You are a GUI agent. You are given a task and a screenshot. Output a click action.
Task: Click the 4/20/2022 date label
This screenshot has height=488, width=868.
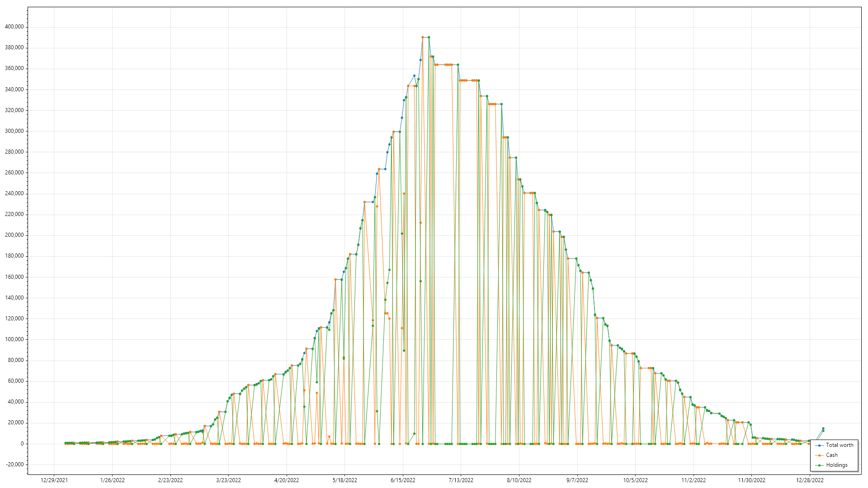(x=287, y=480)
